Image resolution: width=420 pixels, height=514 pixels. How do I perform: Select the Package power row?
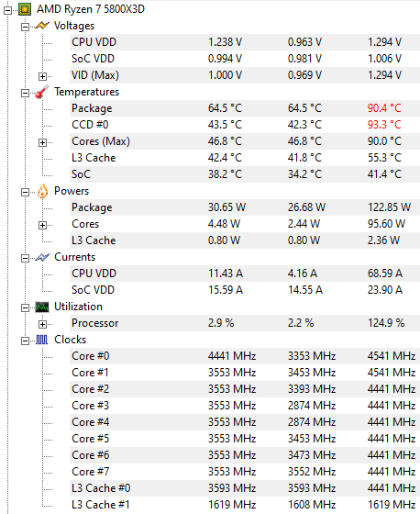coord(245,207)
